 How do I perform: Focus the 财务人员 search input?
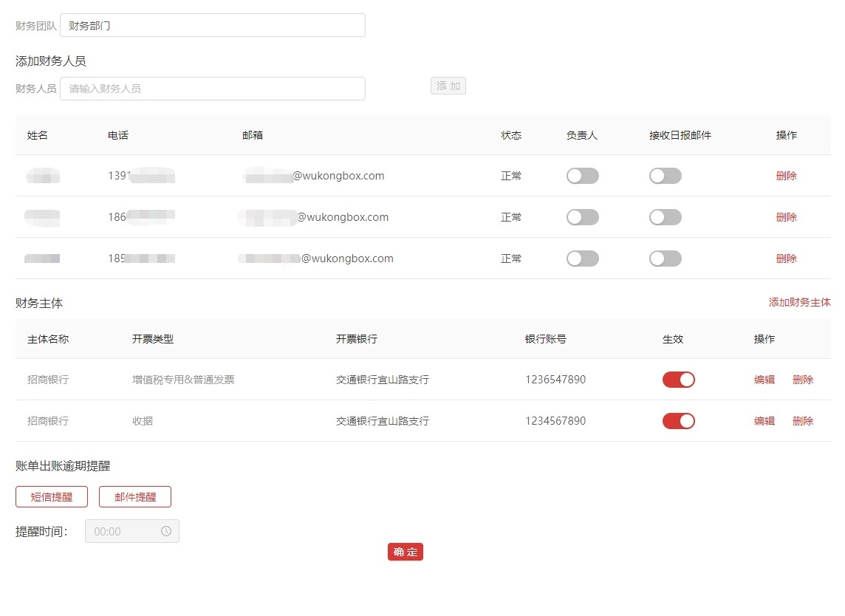coord(212,89)
